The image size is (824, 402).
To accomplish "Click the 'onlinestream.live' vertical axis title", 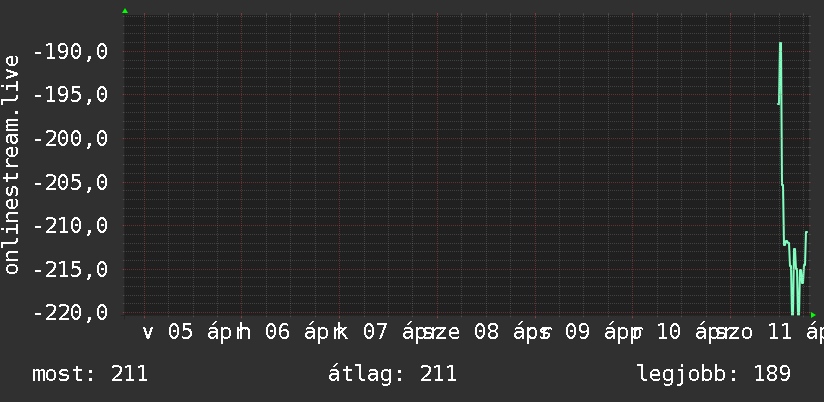I will tap(12, 165).
